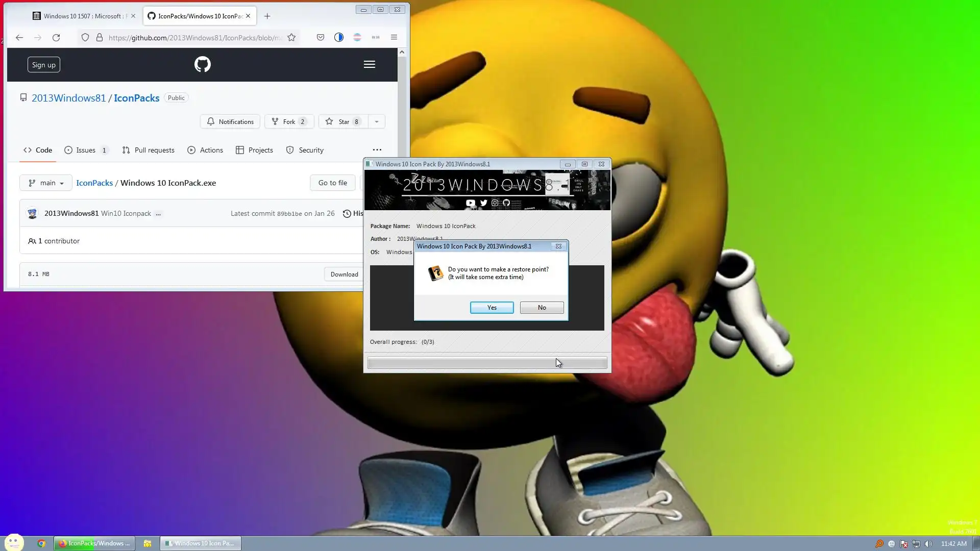Viewport: 980px width, 551px height.
Task: Click Yes to make restore point
Action: 492,308
